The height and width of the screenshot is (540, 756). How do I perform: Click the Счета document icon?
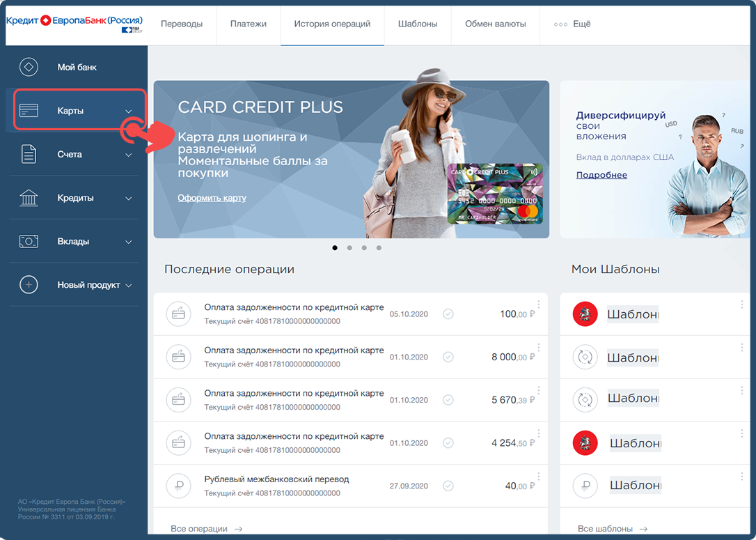pyautogui.click(x=29, y=154)
